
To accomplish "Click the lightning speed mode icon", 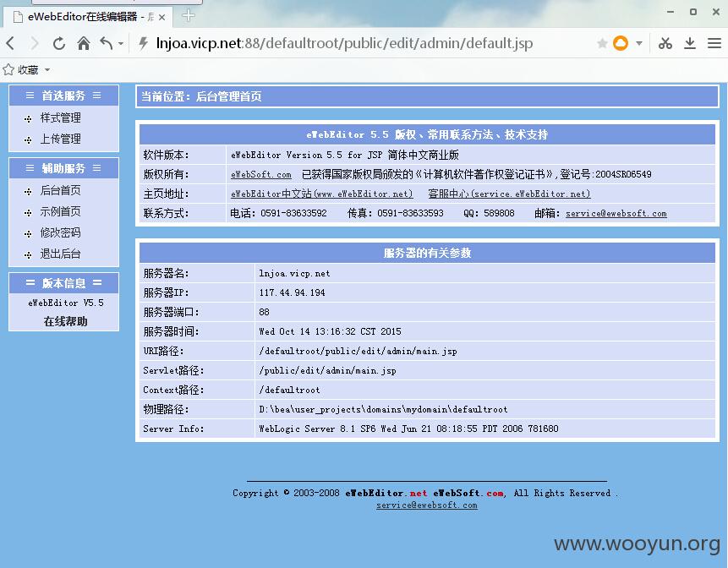I will click(x=143, y=43).
